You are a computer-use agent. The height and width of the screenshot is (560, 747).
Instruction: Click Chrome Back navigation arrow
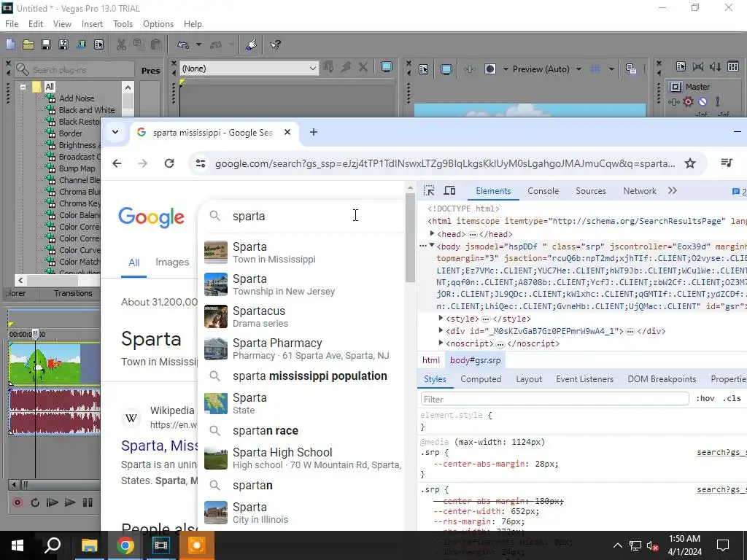click(117, 164)
